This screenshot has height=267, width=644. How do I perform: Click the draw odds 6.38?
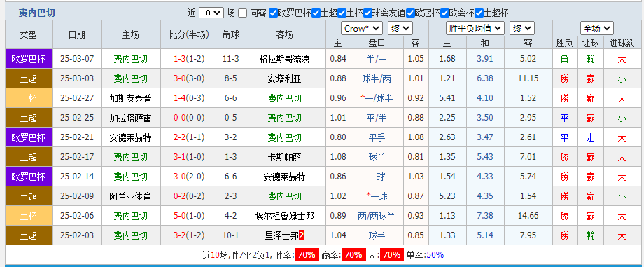[485, 78]
